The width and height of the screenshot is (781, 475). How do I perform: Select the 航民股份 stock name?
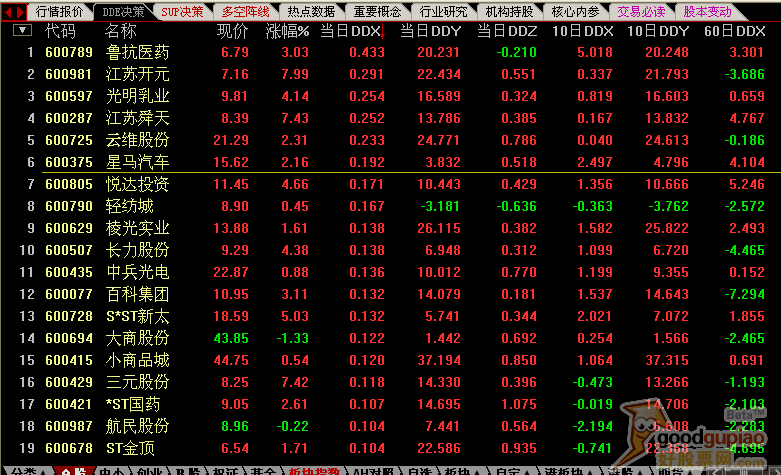[137, 426]
